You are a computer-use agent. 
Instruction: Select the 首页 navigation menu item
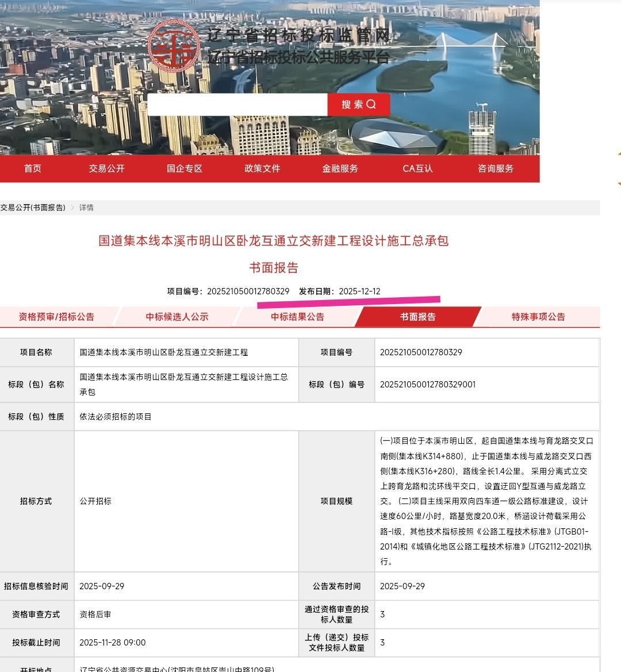click(x=32, y=168)
